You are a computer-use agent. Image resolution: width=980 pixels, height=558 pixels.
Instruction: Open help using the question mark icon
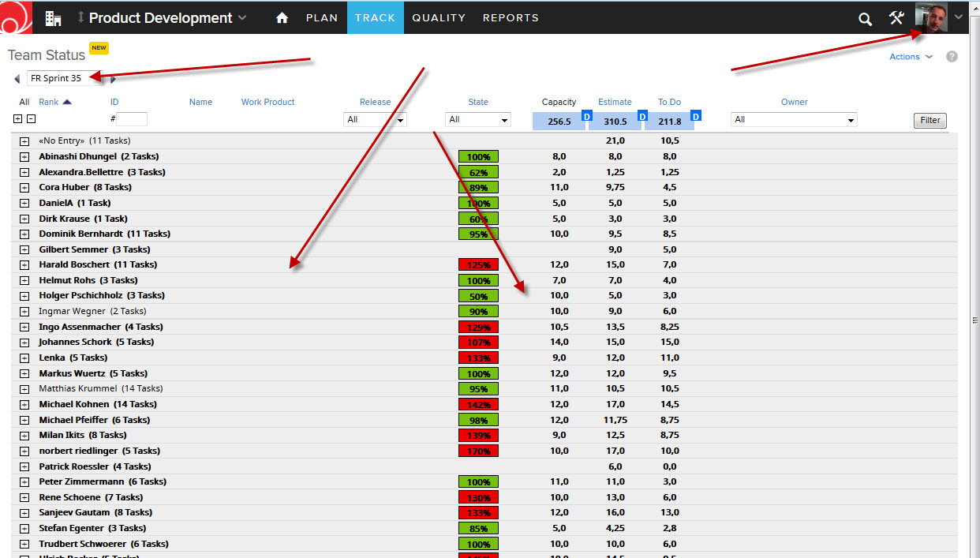tap(952, 56)
